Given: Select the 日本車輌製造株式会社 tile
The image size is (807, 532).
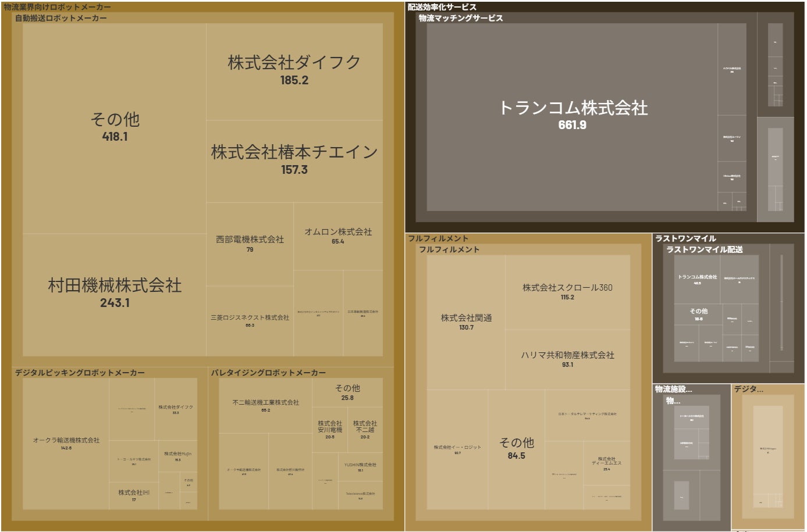Looking at the screenshot, I should point(363,313).
